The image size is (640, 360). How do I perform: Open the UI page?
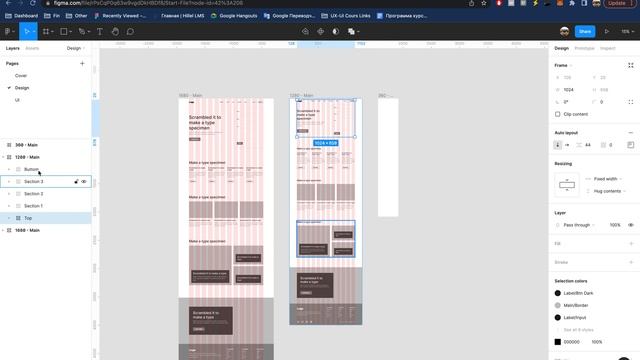point(17,100)
